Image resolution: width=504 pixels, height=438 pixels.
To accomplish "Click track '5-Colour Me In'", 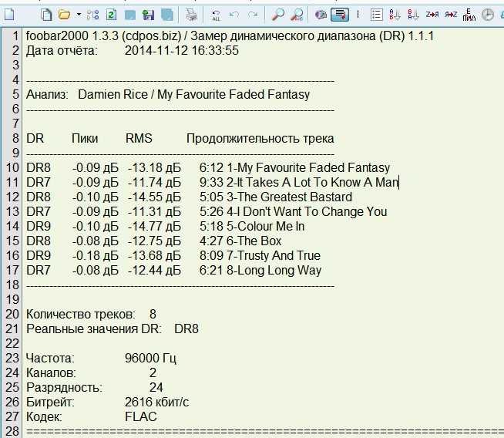I will (266, 227).
